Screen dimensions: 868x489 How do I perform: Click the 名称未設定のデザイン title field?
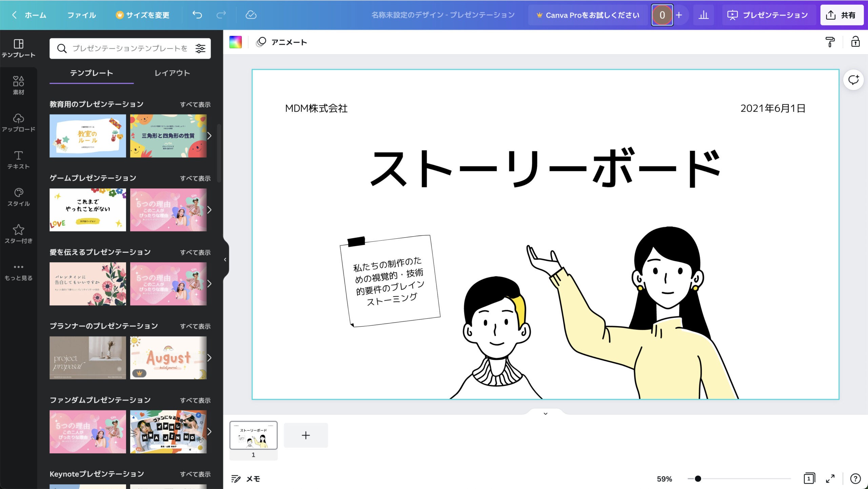(443, 15)
